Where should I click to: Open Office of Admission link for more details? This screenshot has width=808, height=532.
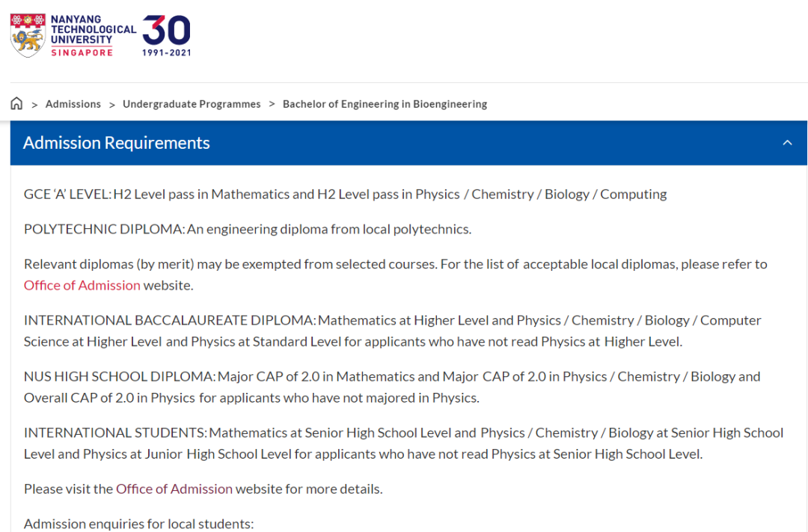(174, 489)
